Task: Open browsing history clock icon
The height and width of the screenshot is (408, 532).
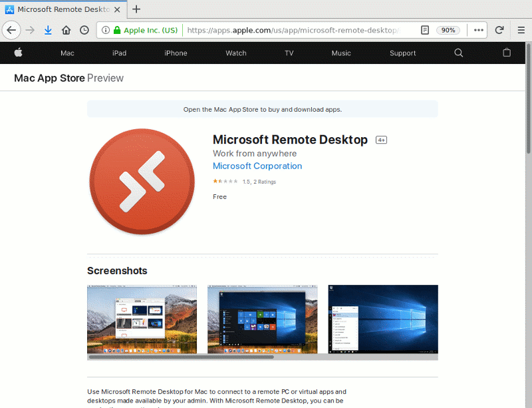Action: (x=84, y=30)
